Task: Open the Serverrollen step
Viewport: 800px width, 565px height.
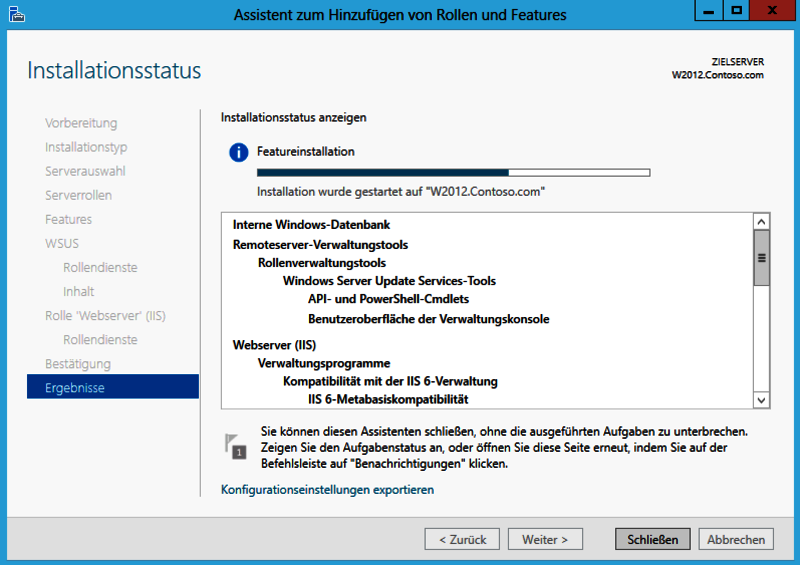Action: 78,195
